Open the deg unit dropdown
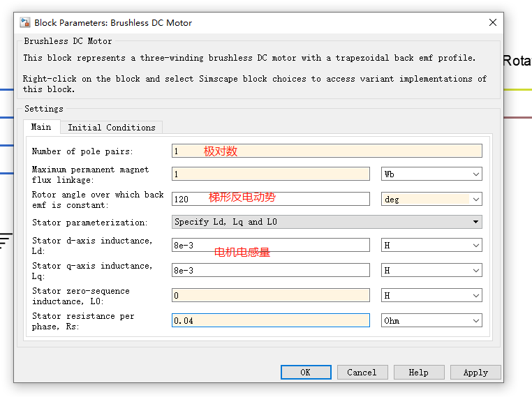 coord(431,199)
